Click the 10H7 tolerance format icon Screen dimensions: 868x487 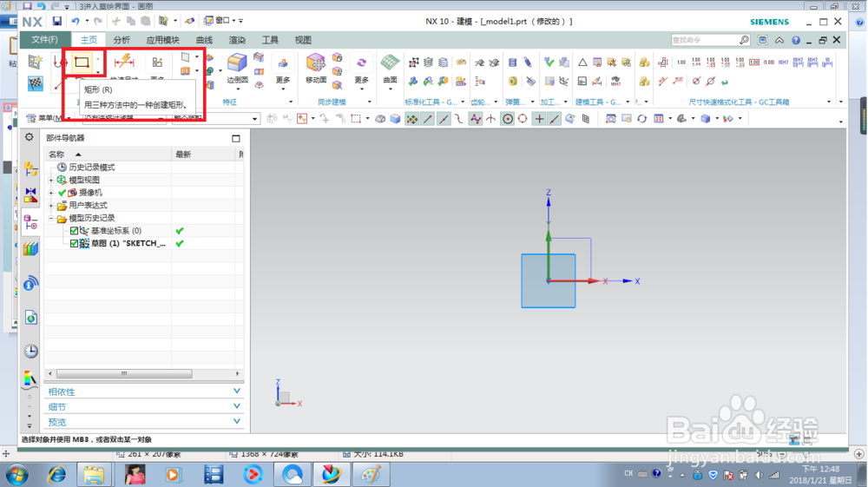(783, 63)
